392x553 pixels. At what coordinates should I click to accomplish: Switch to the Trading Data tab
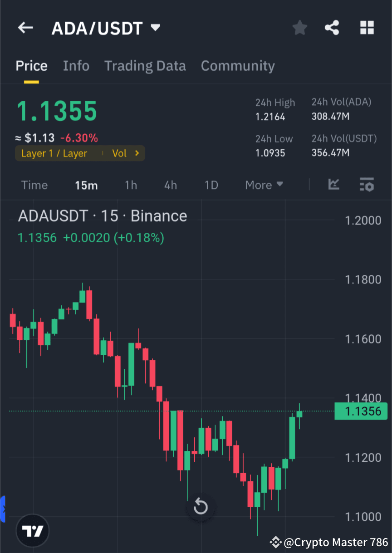coord(145,66)
